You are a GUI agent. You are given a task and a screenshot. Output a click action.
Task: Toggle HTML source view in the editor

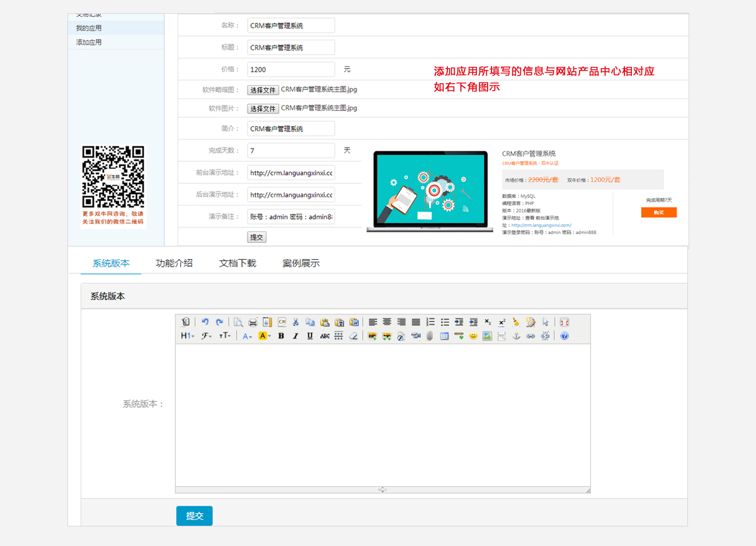click(x=185, y=322)
